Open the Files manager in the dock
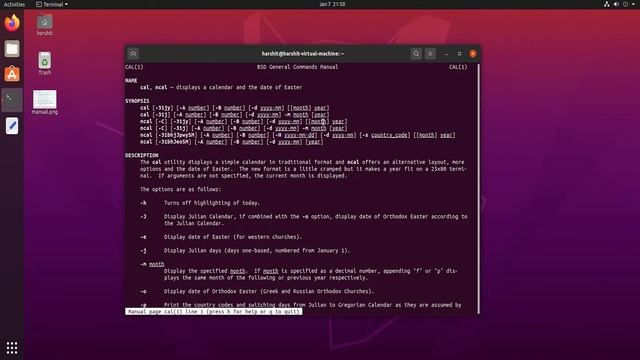The width and height of the screenshot is (640, 360). coord(12,49)
